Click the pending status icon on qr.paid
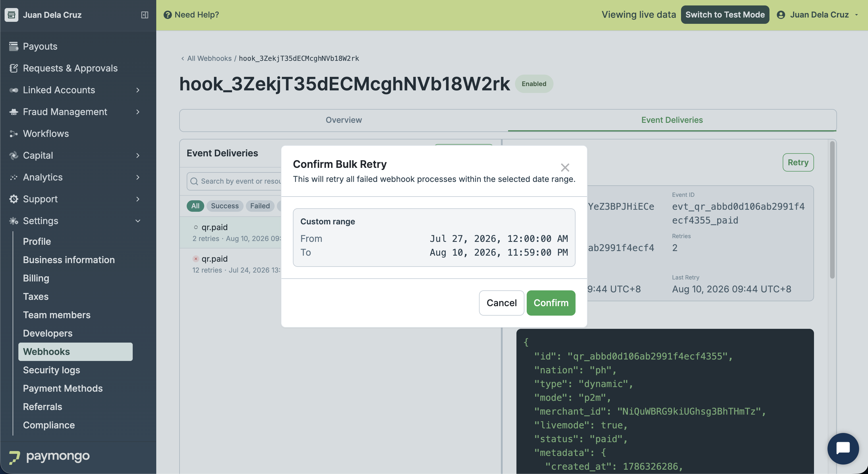This screenshot has height=474, width=868. tap(195, 227)
